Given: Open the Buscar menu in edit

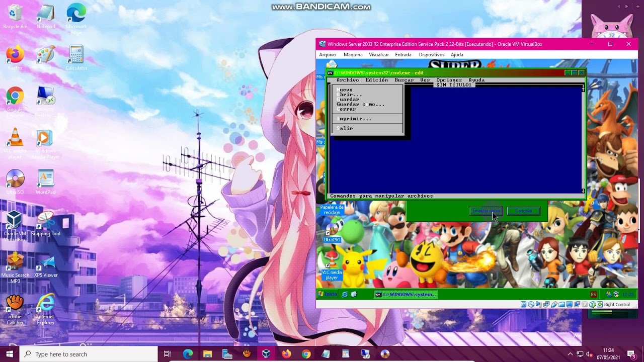Looking at the screenshot, I should click(x=404, y=80).
